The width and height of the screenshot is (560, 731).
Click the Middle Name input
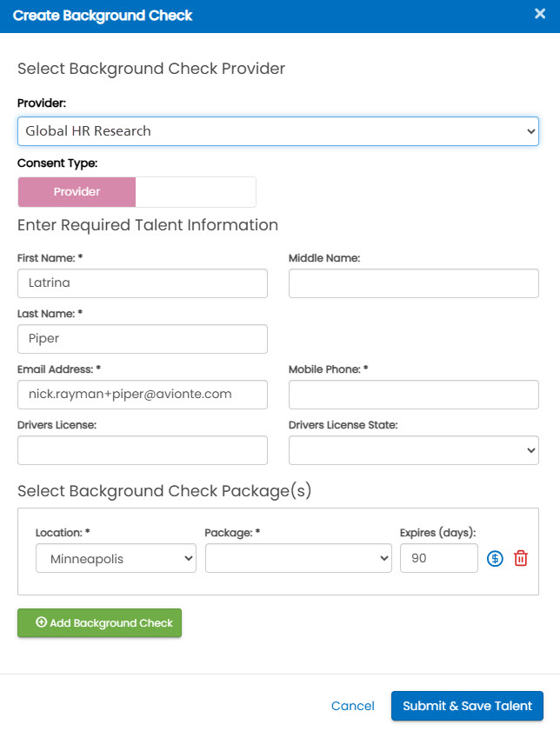(x=414, y=283)
